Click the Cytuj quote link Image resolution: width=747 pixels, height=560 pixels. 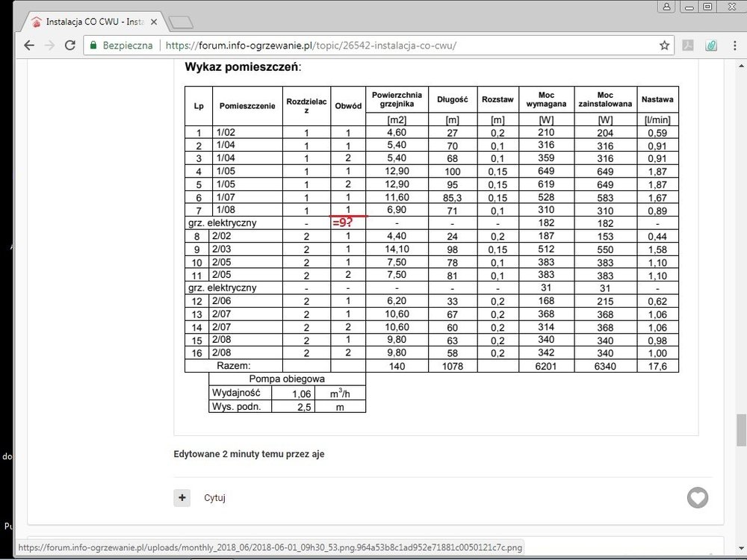214,498
